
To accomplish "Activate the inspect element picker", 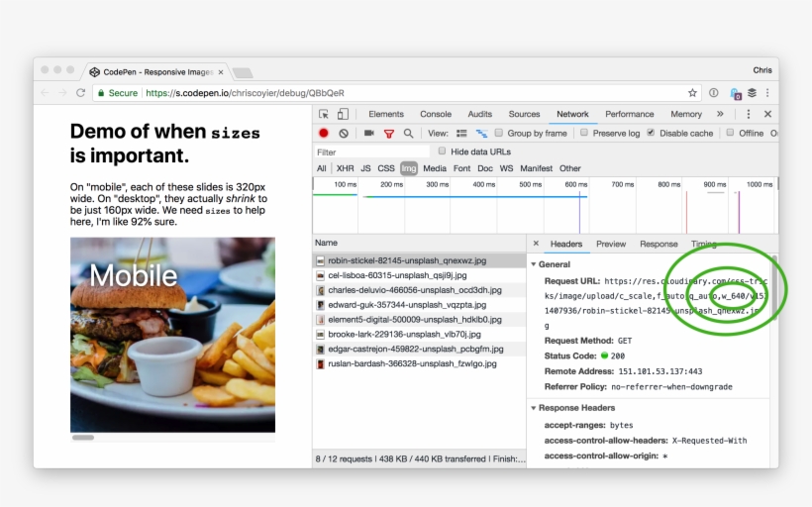I will click(x=324, y=114).
